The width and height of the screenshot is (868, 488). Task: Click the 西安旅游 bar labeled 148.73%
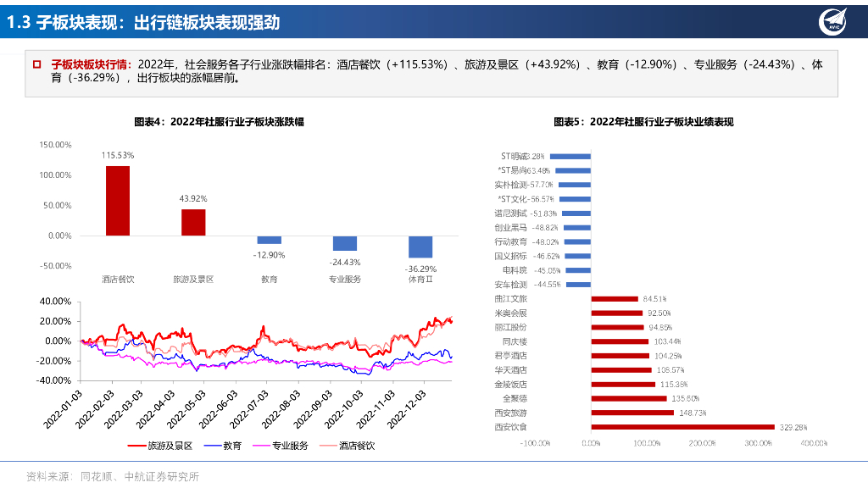pos(632,413)
